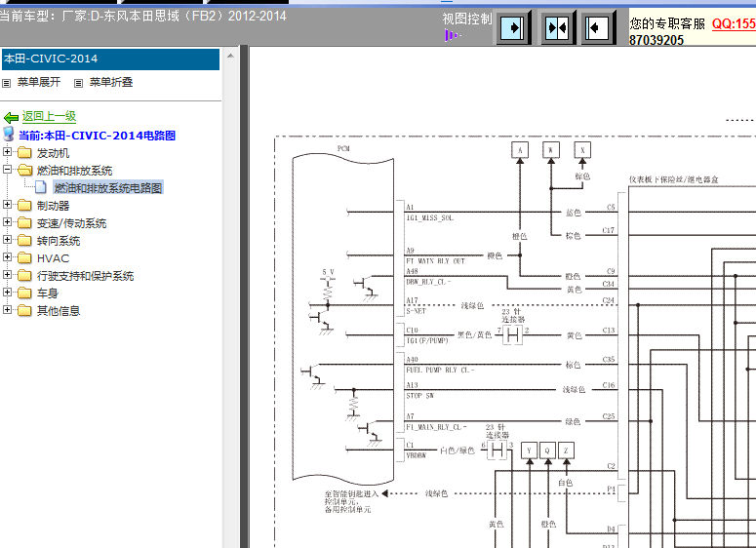Expand the 其他信息 tree node
Viewport: 756px width, 548px height.
click(7, 309)
